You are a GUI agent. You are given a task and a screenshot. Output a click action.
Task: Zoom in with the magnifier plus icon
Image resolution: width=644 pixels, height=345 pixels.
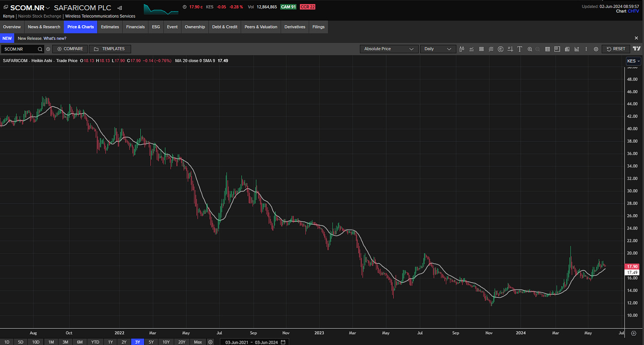pyautogui.click(x=530, y=49)
